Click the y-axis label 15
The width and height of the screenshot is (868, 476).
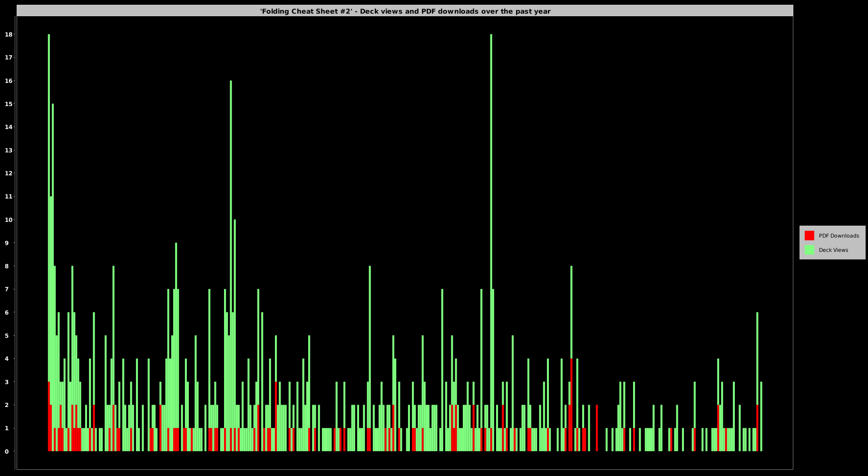pos(8,104)
